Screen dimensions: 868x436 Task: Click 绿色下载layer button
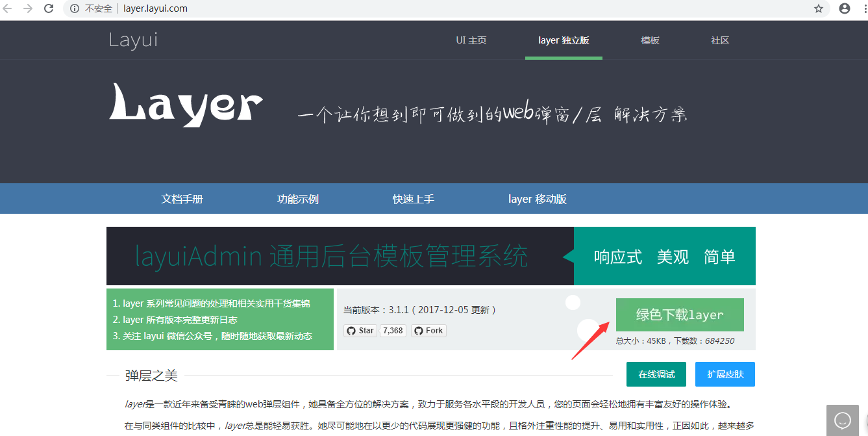680,314
